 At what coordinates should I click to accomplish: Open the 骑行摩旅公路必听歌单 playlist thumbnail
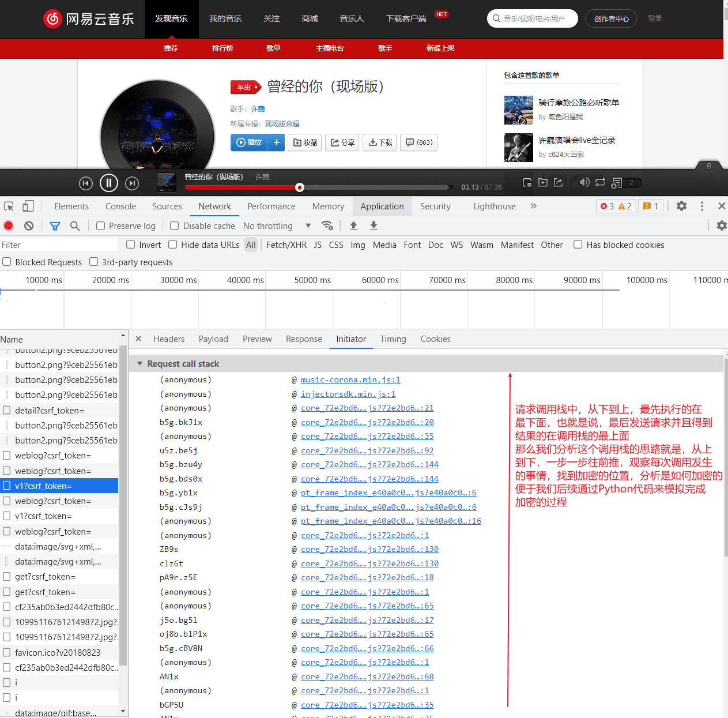pyautogui.click(x=519, y=110)
